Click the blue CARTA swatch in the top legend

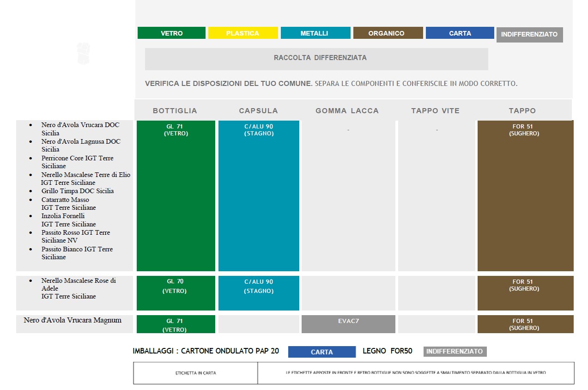tap(460, 33)
